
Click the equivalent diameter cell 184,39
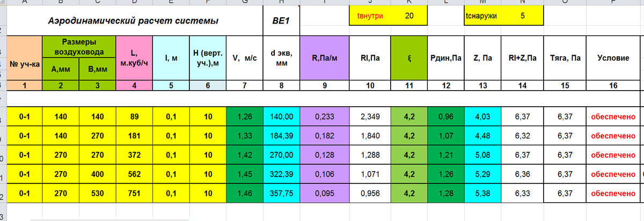tap(282, 135)
